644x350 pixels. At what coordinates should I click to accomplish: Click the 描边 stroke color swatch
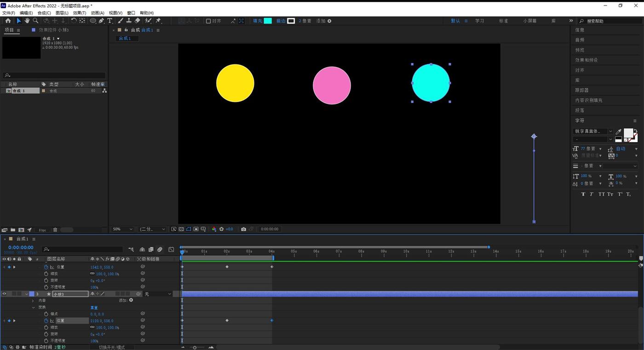[x=291, y=21]
